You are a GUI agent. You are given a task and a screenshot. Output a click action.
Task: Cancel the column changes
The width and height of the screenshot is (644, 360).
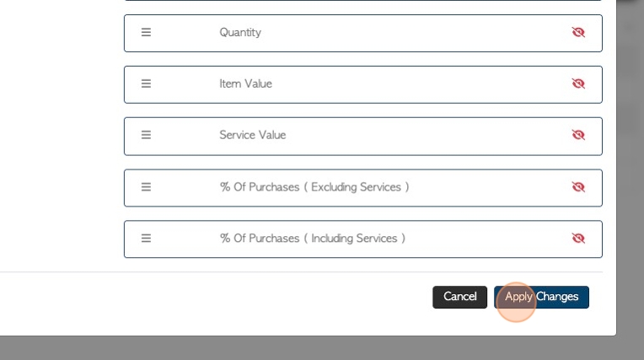(x=459, y=297)
